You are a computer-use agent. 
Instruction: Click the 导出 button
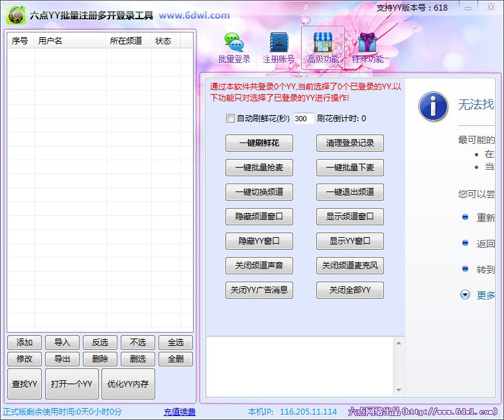(x=62, y=358)
